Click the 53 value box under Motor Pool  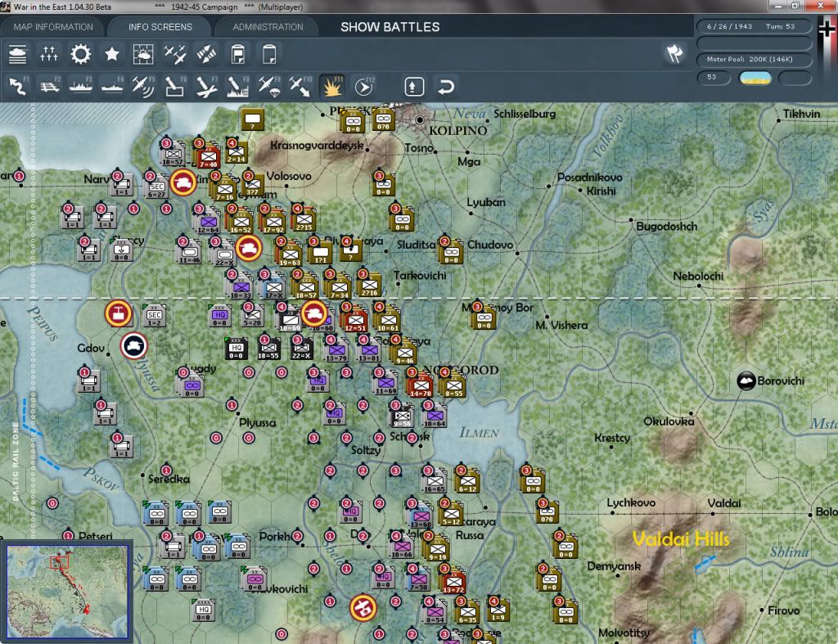[714, 78]
